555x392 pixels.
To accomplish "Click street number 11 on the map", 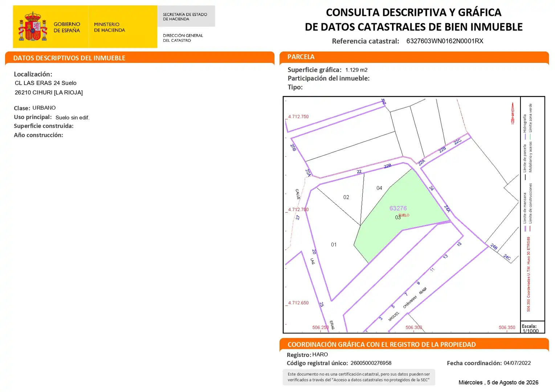I will (432, 270).
